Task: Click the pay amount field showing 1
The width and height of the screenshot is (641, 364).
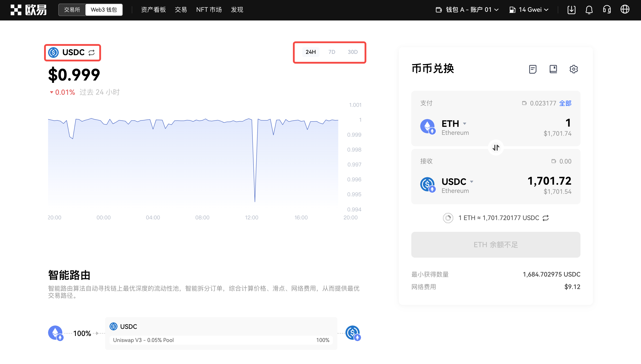Action: 568,123
